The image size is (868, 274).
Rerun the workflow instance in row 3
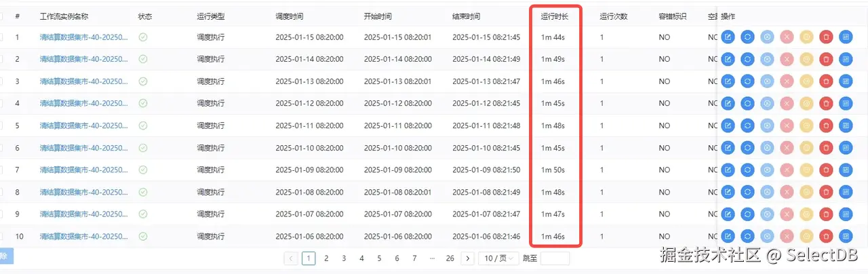click(x=747, y=81)
